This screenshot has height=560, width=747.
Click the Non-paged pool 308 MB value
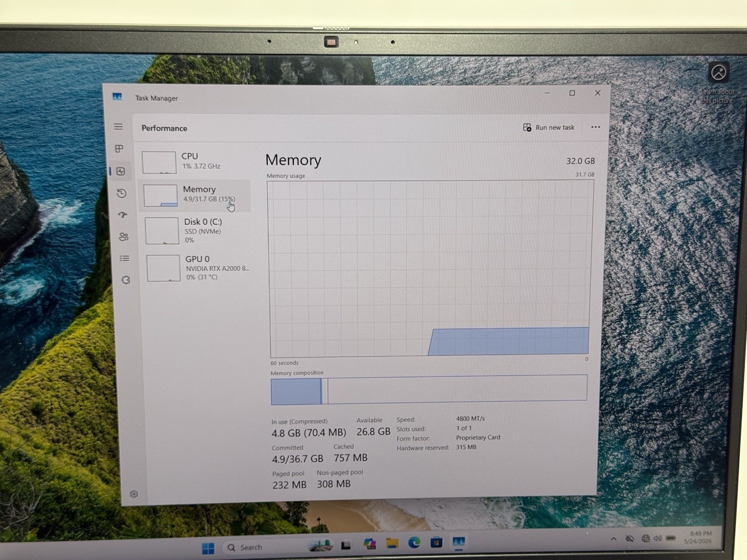(x=334, y=484)
